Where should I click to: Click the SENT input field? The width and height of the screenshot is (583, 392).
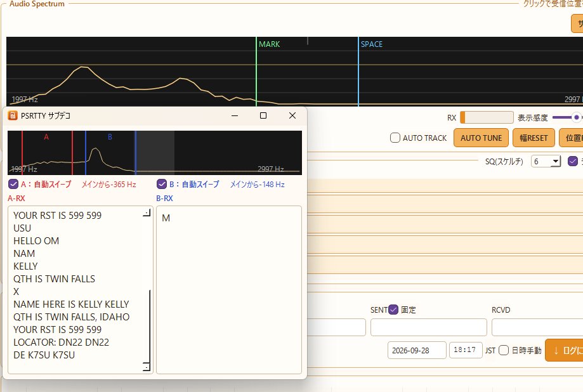point(429,327)
